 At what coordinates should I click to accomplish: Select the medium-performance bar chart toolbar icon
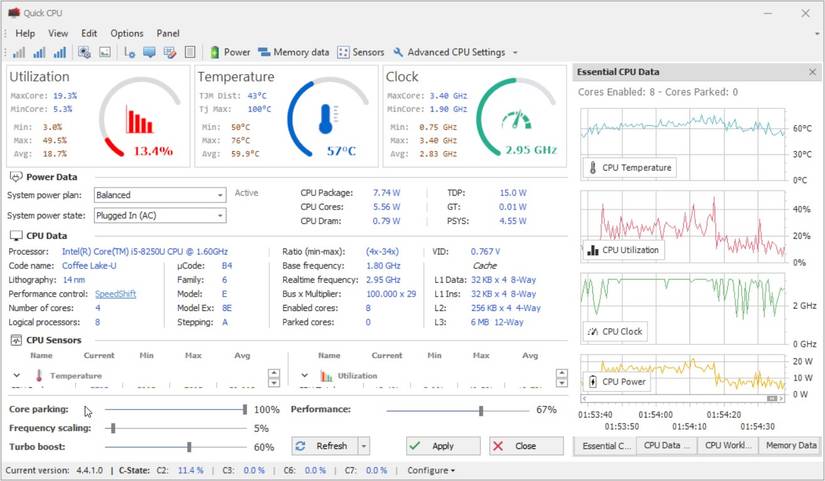tap(39, 52)
